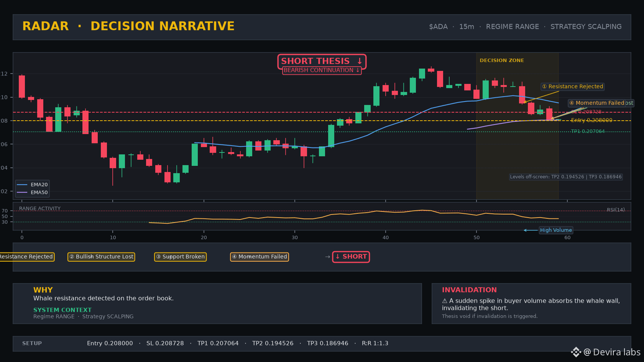Click the sudden spike in buyer volume text
Image resolution: width=644 pixels, height=362 pixels.
(x=531, y=305)
